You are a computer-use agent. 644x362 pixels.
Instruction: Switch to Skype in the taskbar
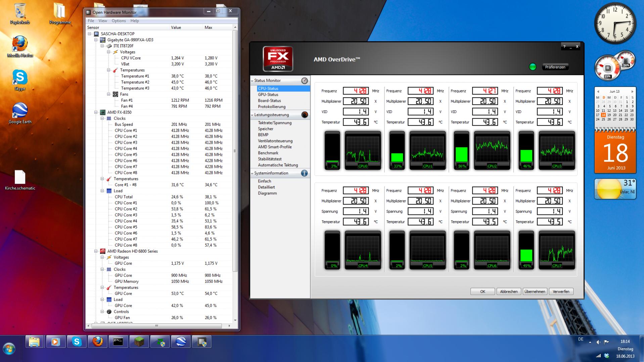point(77,342)
